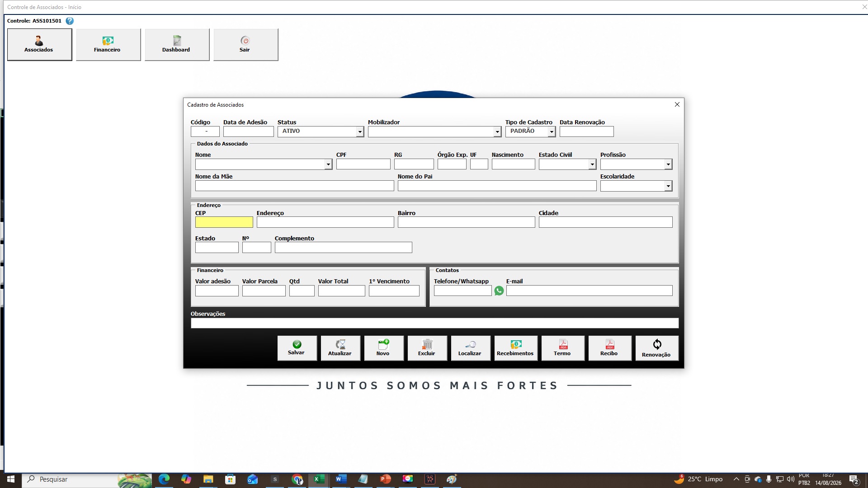The image size is (868, 488).
Task: Click the Nome do Pai field
Action: pyautogui.click(x=497, y=186)
